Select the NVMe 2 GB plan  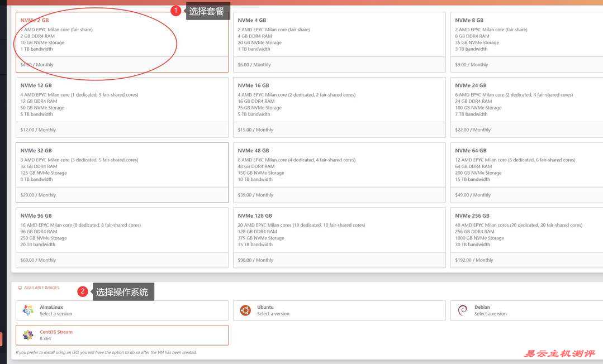122,42
